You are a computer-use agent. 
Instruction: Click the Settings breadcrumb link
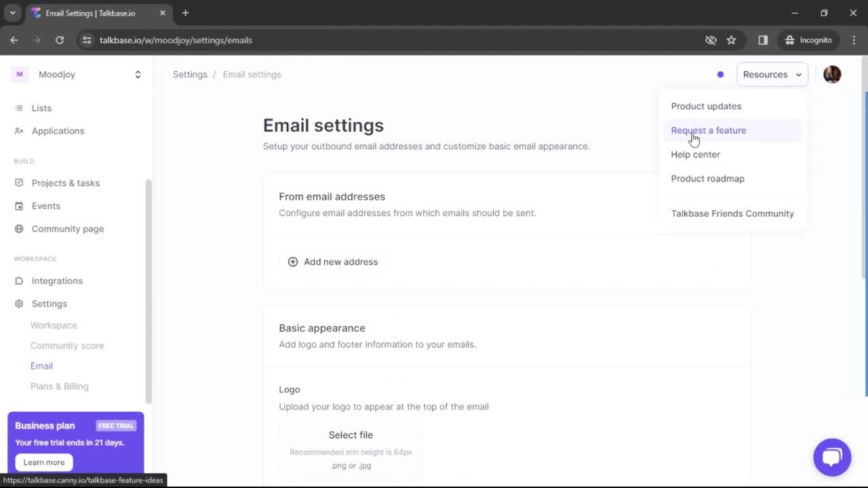[x=190, y=75]
